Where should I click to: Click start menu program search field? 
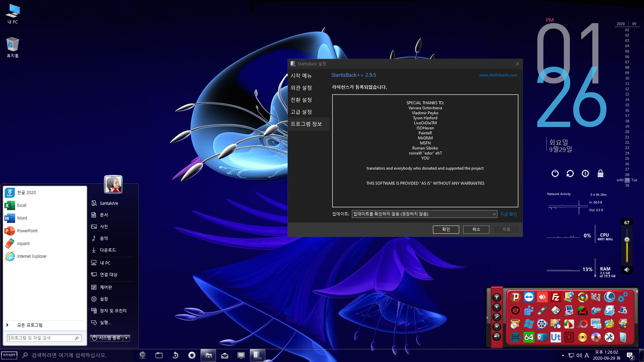coord(44,338)
